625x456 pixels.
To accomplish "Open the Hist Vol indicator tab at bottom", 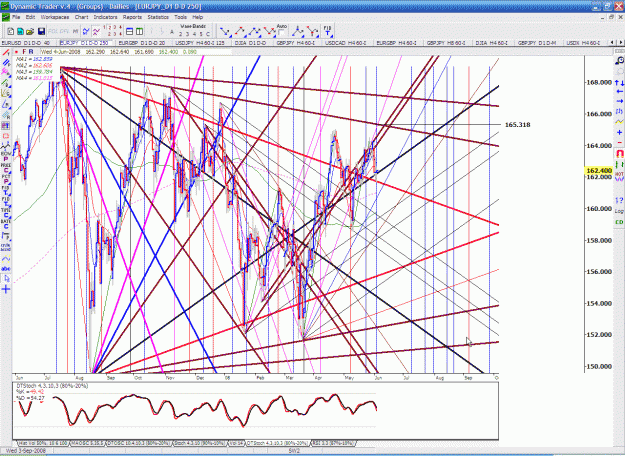I will 43,443.
